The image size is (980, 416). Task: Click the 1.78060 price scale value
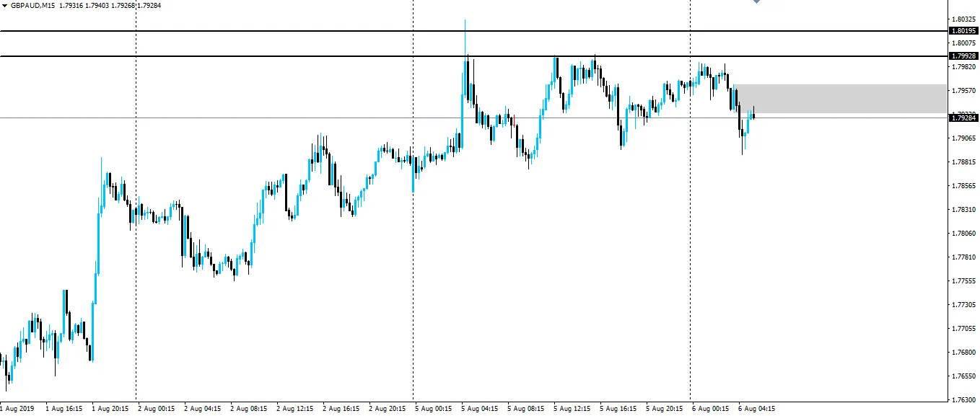click(965, 234)
